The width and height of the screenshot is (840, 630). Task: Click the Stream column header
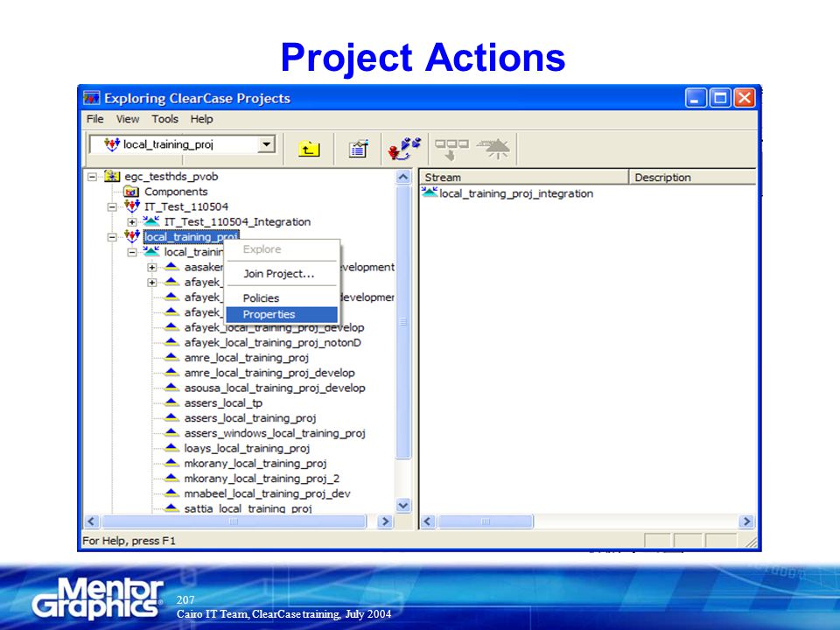523,178
